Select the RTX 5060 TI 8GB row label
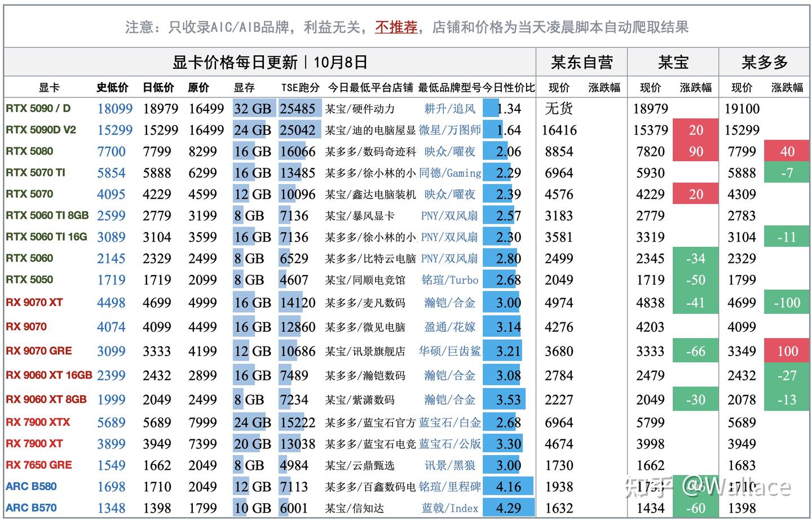The height and width of the screenshot is (520, 812). coord(47,215)
